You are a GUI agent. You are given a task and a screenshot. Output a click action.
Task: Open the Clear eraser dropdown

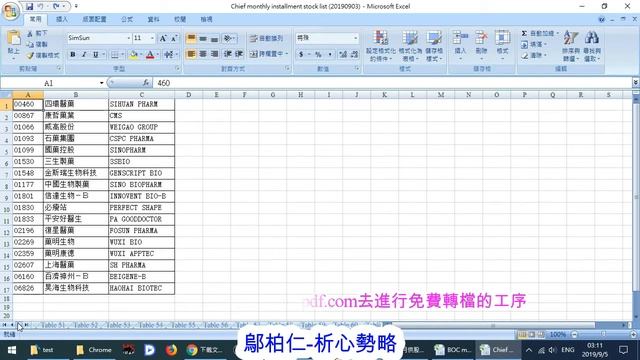535,55
